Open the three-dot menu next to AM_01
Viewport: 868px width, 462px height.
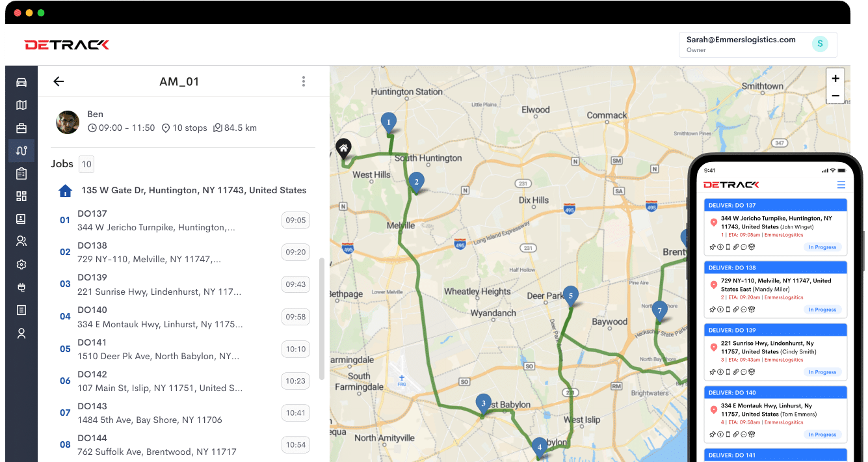click(x=303, y=81)
